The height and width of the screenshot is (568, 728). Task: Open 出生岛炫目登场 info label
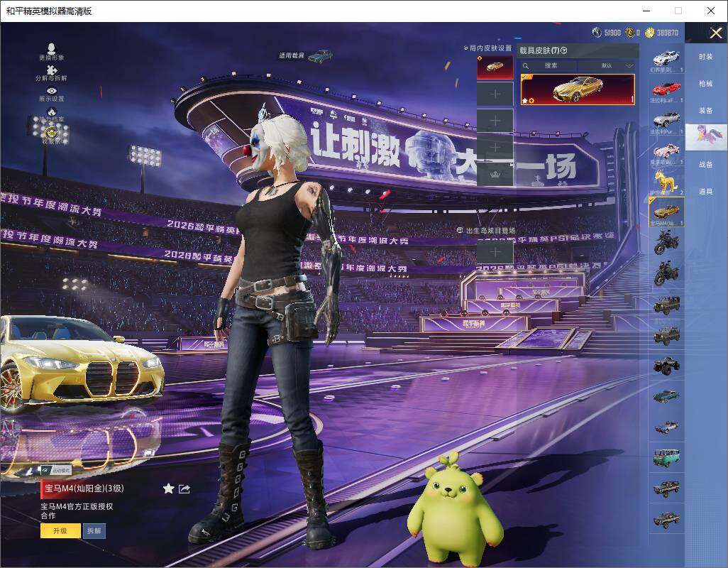pyautogui.click(x=486, y=230)
